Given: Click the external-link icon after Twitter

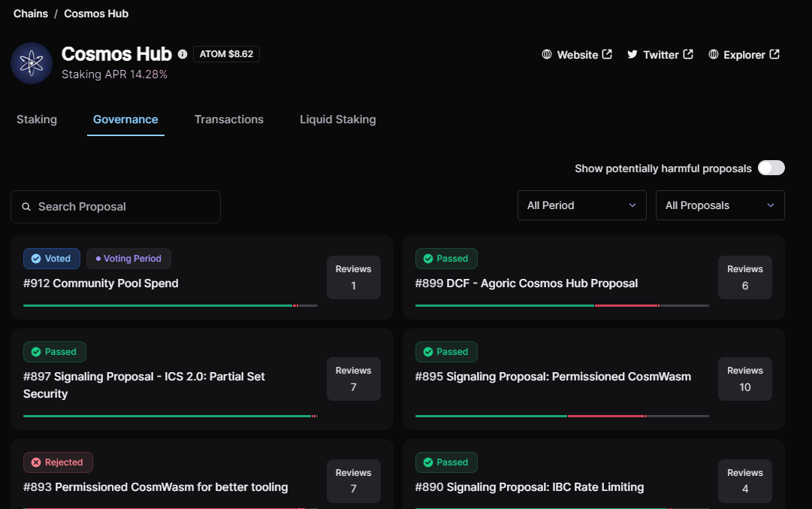Looking at the screenshot, I should coord(688,54).
